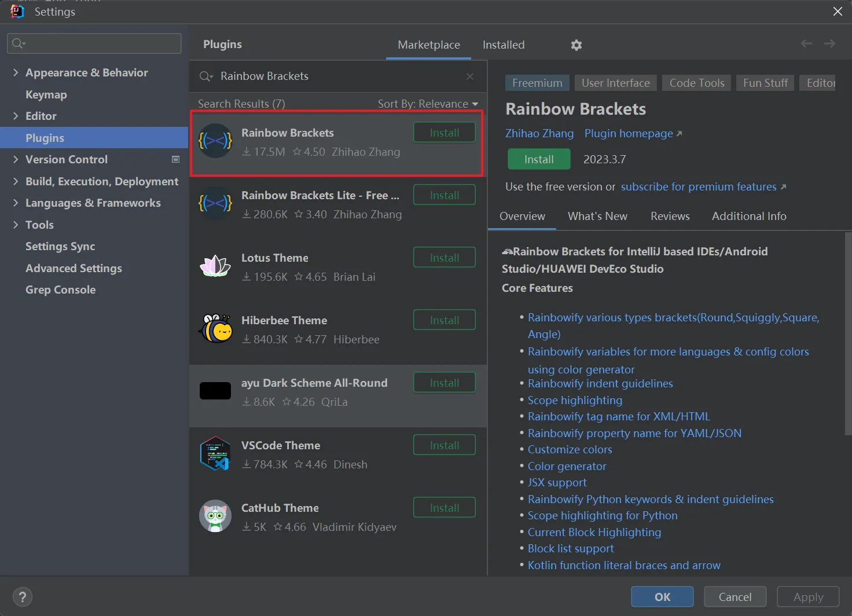This screenshot has height=616, width=852.
Task: Install Rainbow Brackets from the results list
Action: (x=445, y=133)
